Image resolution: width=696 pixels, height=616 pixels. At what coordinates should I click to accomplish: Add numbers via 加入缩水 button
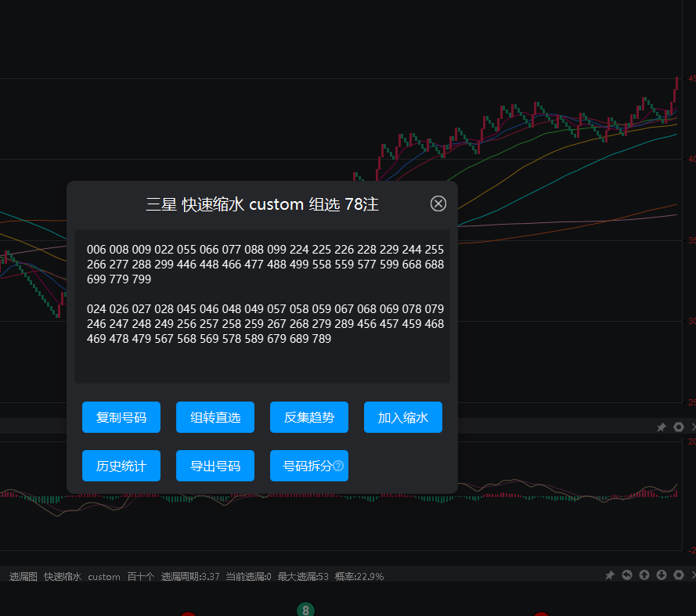403,417
